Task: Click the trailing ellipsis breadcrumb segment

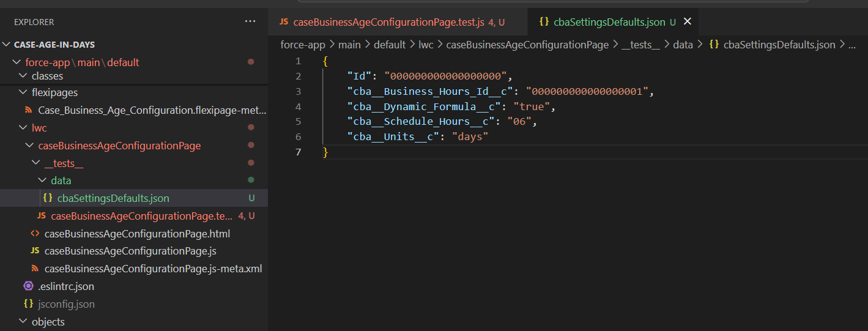Action: tap(851, 45)
